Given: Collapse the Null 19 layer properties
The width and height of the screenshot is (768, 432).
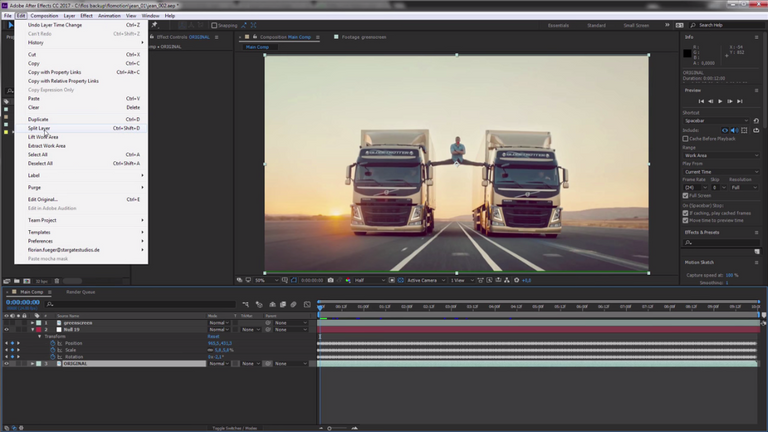Looking at the screenshot, I should (x=32, y=330).
